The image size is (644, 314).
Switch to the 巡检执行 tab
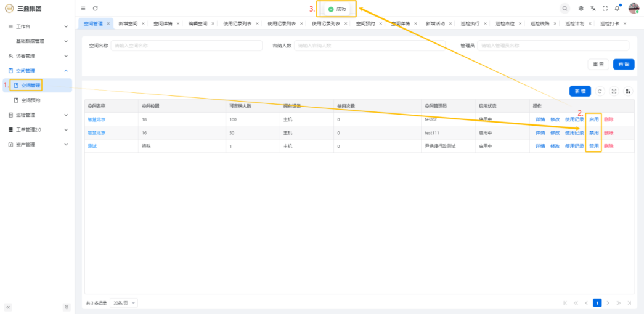pos(471,23)
